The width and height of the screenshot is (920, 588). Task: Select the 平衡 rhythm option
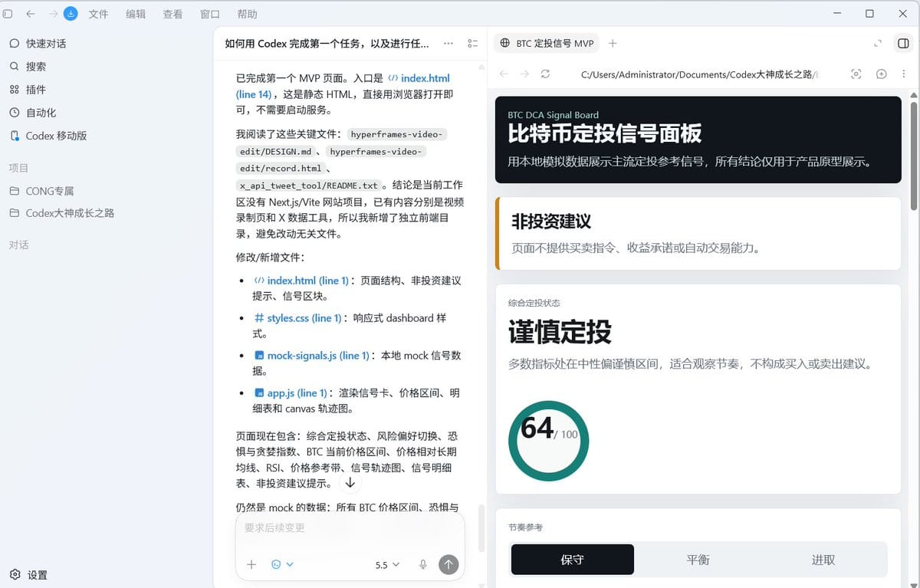tap(698, 560)
